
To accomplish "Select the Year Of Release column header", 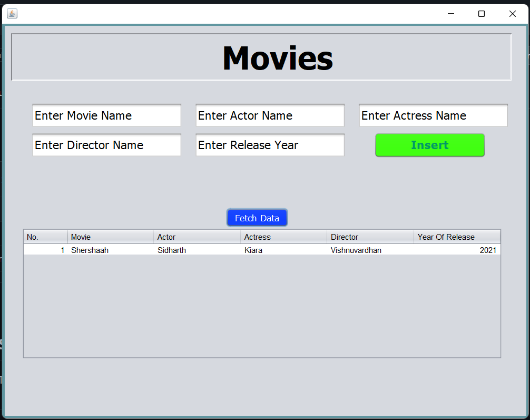I will [457, 237].
